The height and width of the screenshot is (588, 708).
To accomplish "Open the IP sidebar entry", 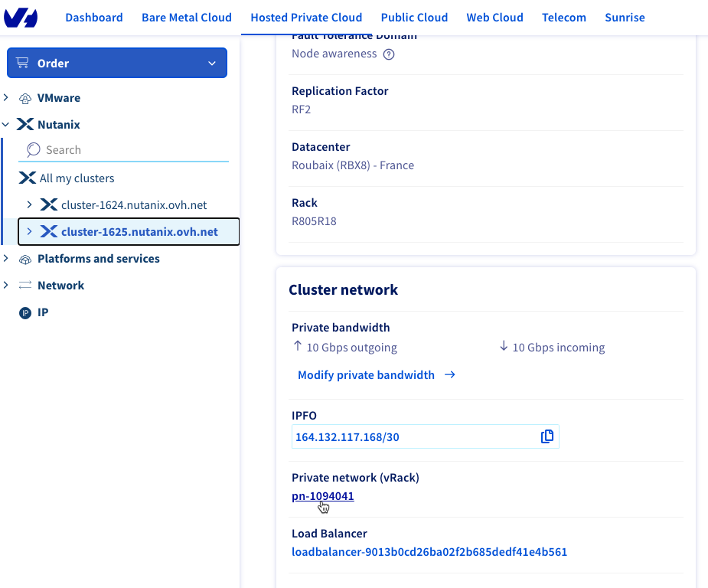I will (43, 312).
